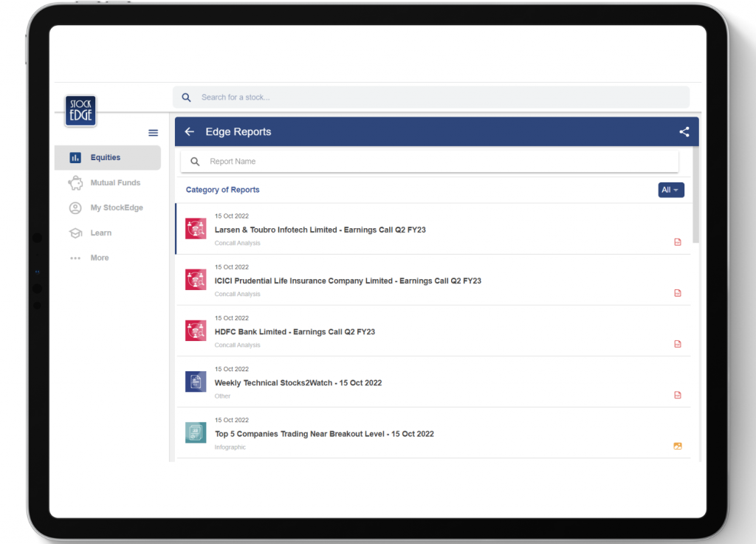Image resolution: width=756 pixels, height=544 pixels.
Task: Click Top 5 Companies infographic thumbnail
Action: (196, 433)
